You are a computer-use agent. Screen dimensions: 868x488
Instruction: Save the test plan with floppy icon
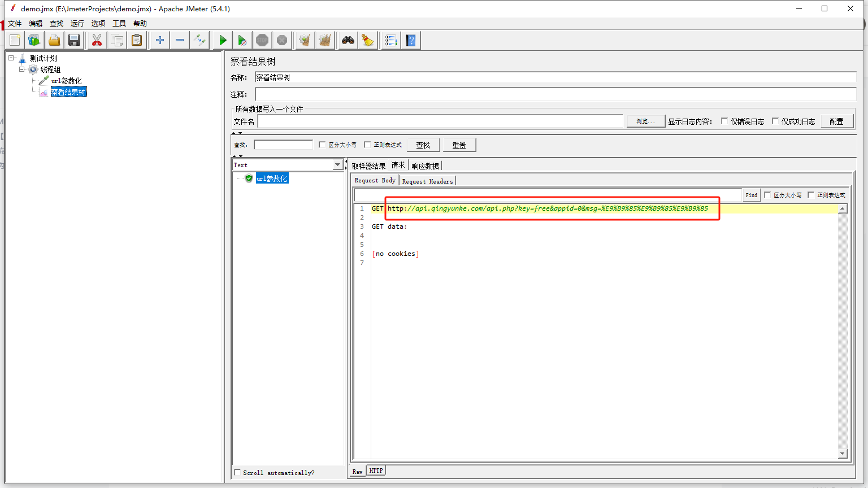coord(74,40)
